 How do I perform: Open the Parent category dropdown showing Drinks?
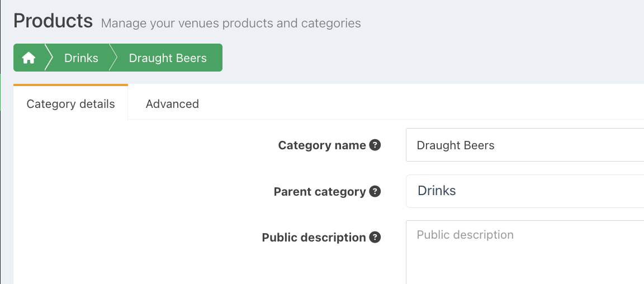[525, 191]
